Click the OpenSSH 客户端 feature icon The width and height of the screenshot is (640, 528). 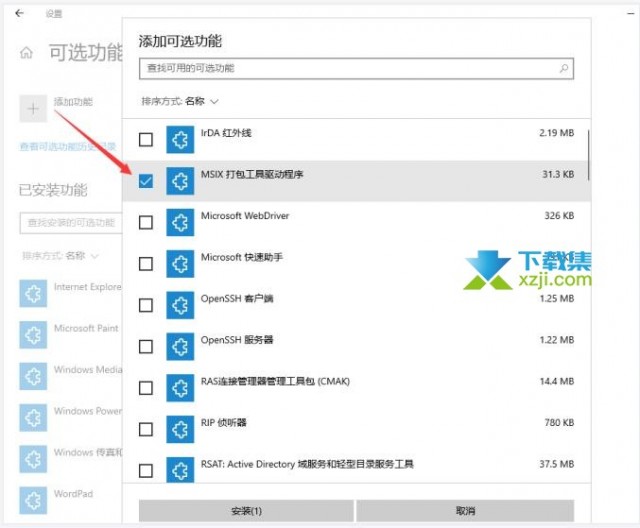coord(180,305)
